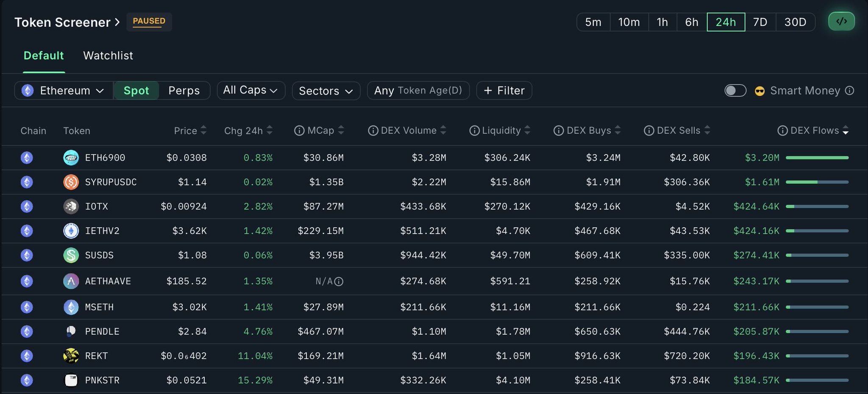
Task: Click the REKT token logo
Action: point(71,356)
